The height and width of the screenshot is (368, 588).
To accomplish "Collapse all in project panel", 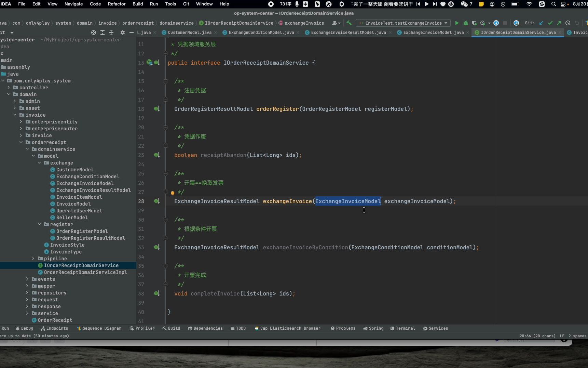I will (x=111, y=32).
